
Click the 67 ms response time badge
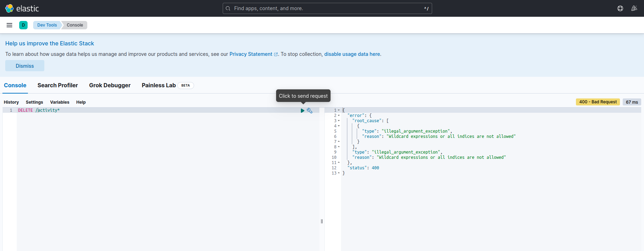click(x=632, y=102)
